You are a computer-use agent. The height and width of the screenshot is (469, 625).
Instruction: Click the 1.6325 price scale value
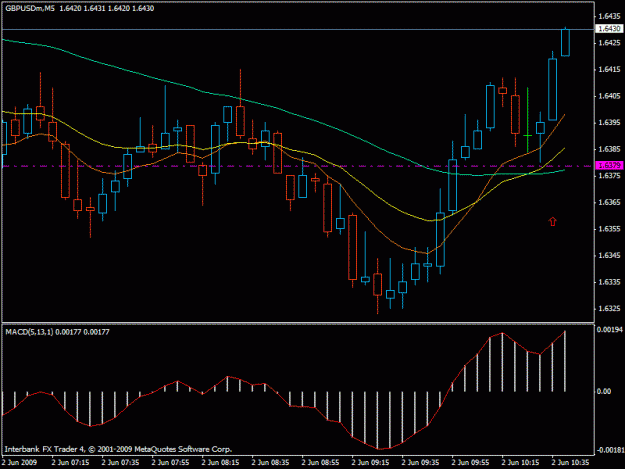(x=609, y=309)
